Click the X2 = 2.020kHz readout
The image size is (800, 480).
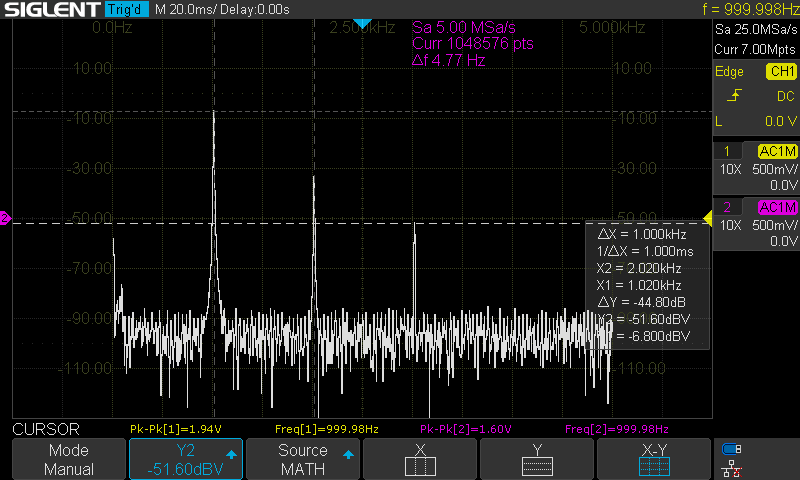tap(639, 268)
